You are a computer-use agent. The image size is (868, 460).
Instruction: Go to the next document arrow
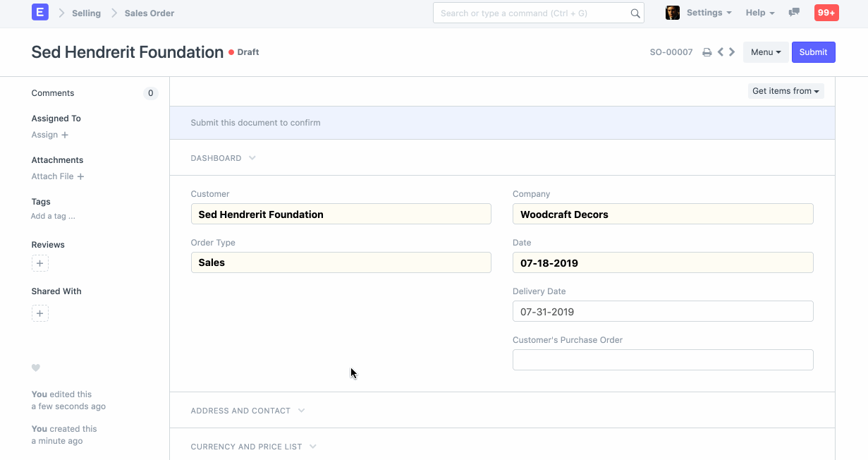(732, 52)
